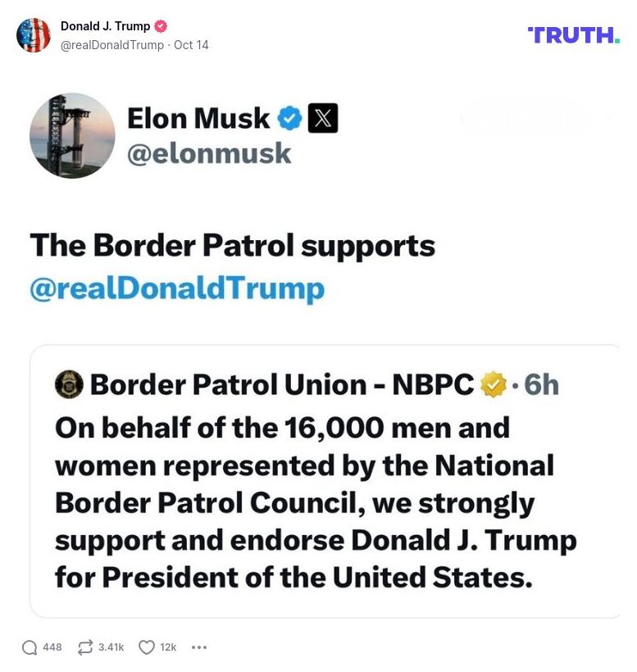Viewport: 637px width, 672px height.
Task: Click Donald J. Trump's pink verification checkmark
Action: pos(161,25)
